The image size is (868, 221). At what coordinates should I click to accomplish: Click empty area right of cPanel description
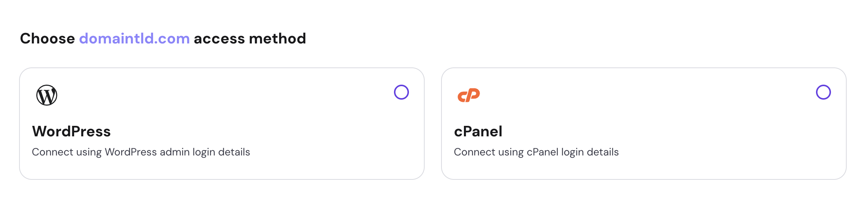click(730, 152)
